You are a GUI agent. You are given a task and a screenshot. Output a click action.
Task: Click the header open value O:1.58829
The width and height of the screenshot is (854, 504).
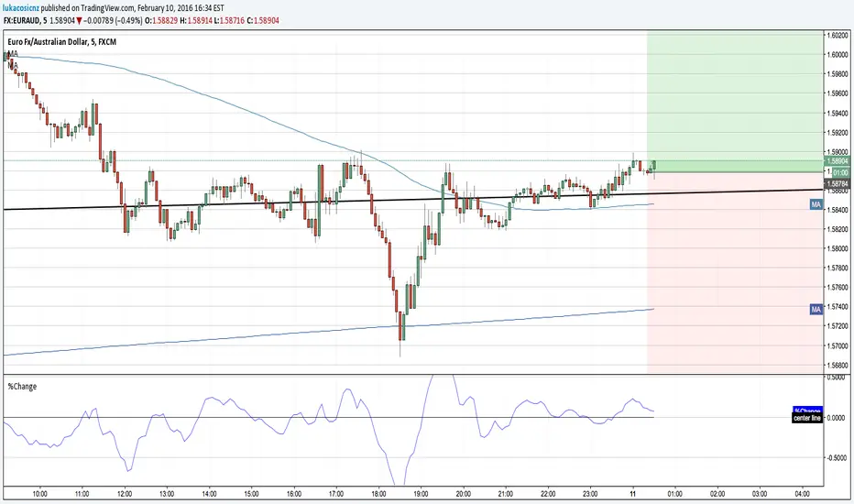click(161, 21)
